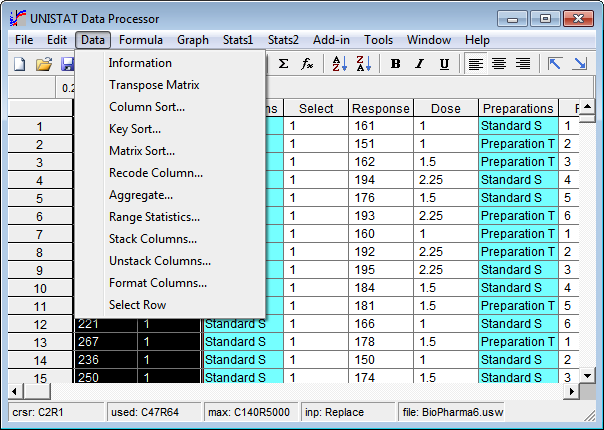The width and height of the screenshot is (604, 430).
Task: Click the 'used: C47R64' status entry
Action: click(154, 412)
